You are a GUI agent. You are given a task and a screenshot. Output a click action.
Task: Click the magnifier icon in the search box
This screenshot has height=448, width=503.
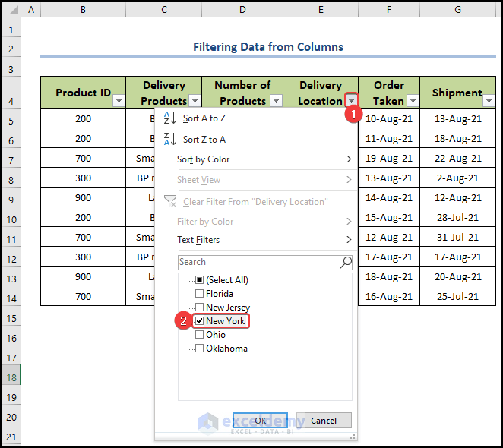[346, 262]
